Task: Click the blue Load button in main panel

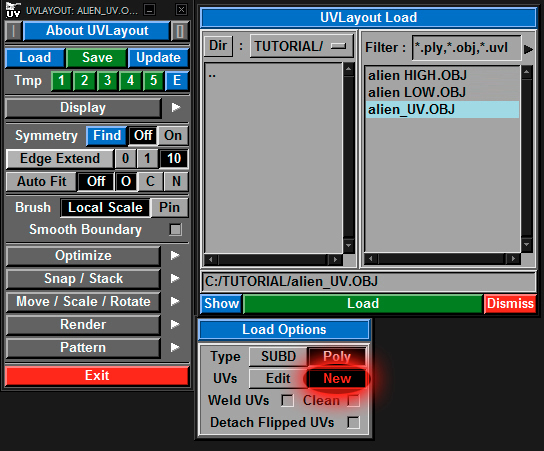Action: (x=35, y=58)
